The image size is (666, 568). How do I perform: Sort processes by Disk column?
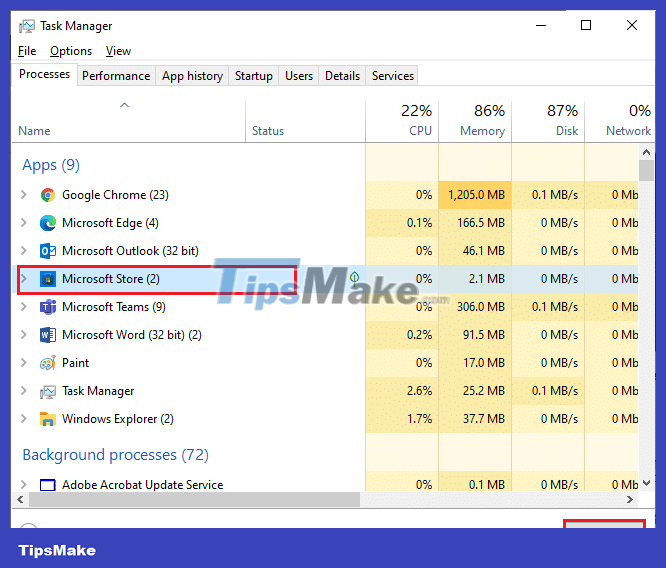tap(548, 122)
